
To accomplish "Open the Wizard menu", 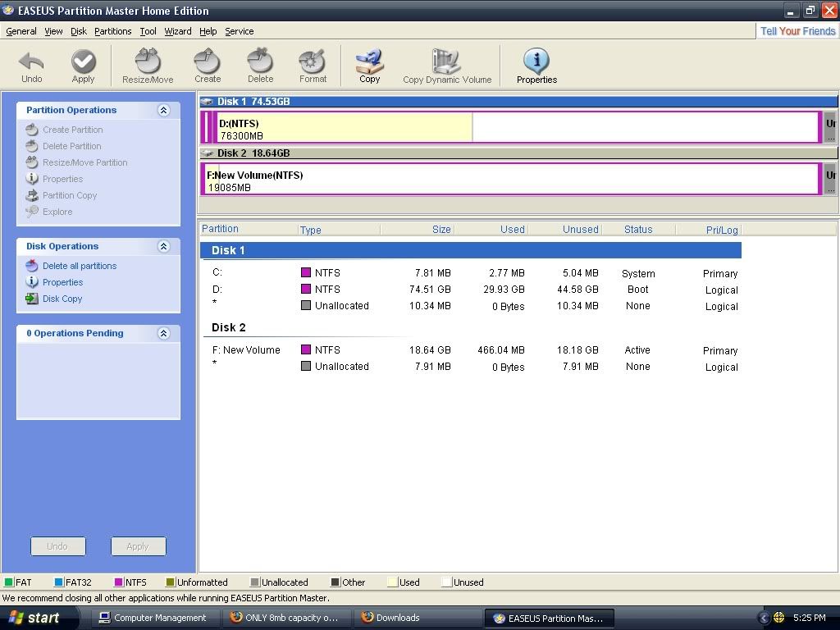I will (x=178, y=31).
